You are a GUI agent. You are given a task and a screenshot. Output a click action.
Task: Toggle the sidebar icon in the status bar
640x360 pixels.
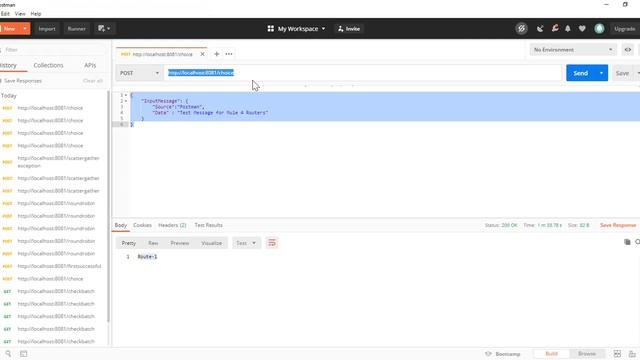point(24,354)
